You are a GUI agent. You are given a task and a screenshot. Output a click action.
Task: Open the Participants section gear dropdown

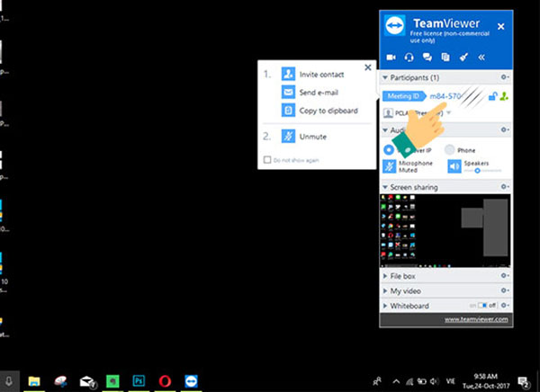coord(505,77)
